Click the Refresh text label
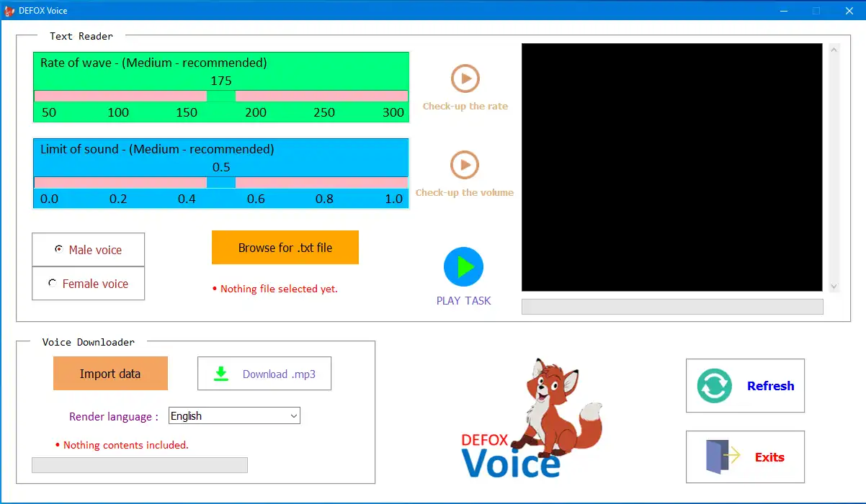 click(x=770, y=386)
